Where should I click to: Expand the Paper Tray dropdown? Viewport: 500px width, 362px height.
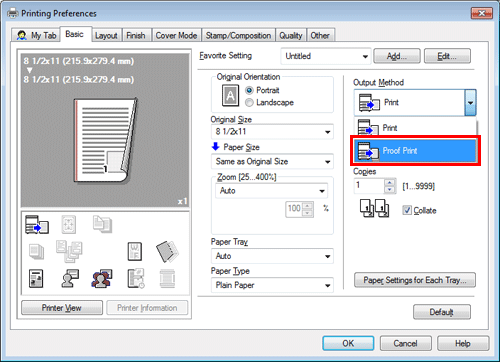272,256
